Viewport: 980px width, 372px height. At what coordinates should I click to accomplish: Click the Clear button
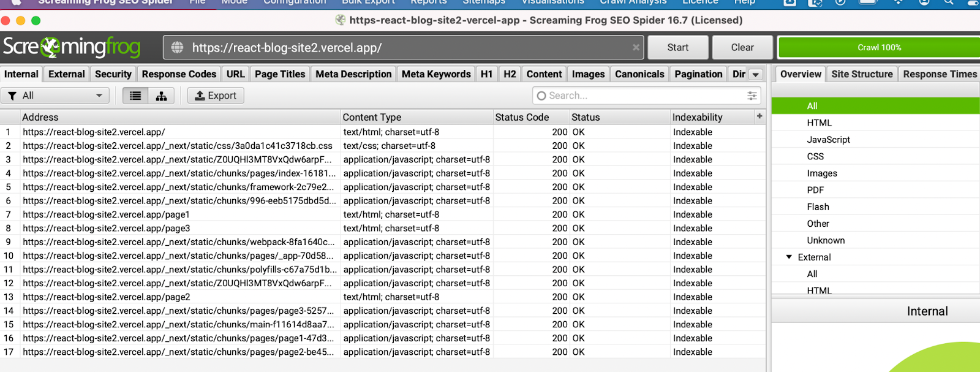pyautogui.click(x=742, y=47)
